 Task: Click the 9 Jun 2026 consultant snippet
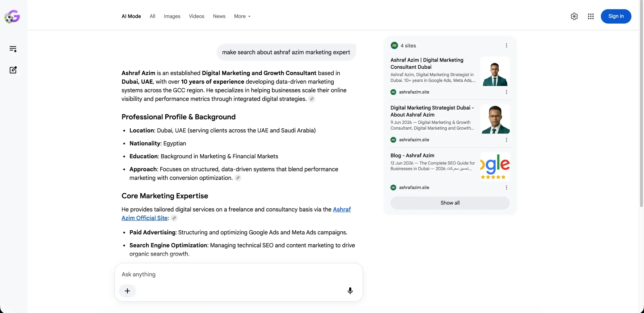(x=432, y=125)
